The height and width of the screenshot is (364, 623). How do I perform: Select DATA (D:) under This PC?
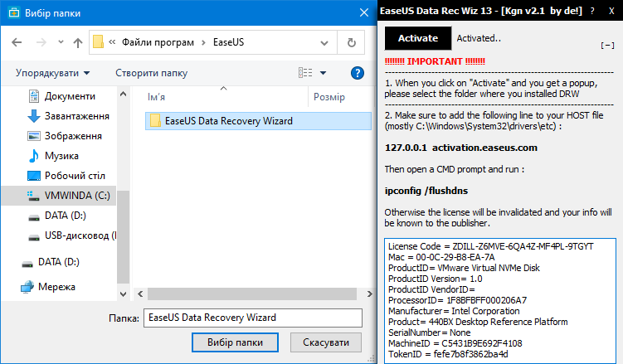(66, 216)
